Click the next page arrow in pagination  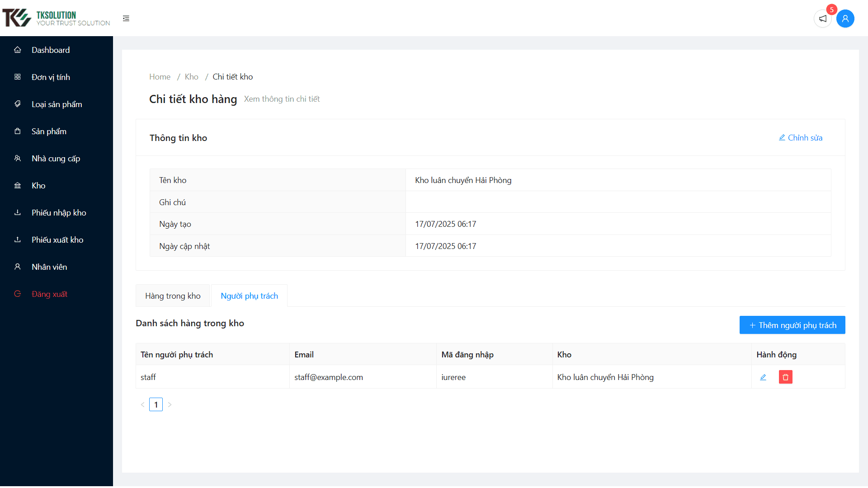(170, 405)
